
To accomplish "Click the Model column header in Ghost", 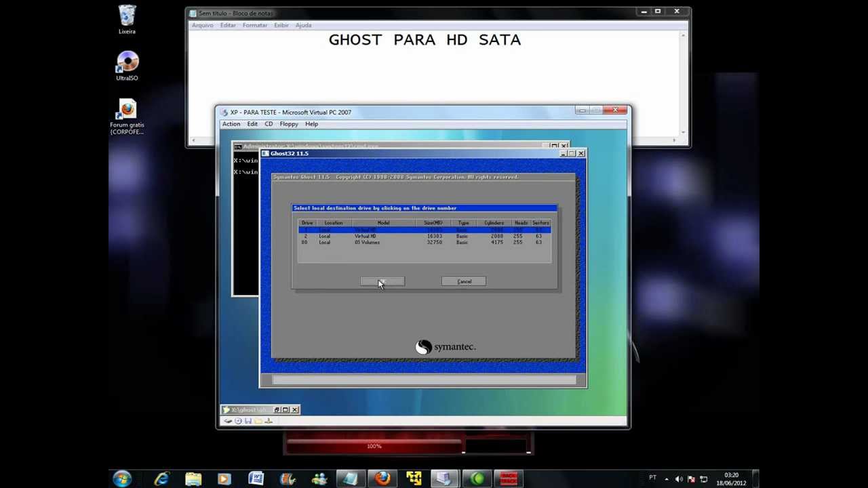I will point(383,223).
